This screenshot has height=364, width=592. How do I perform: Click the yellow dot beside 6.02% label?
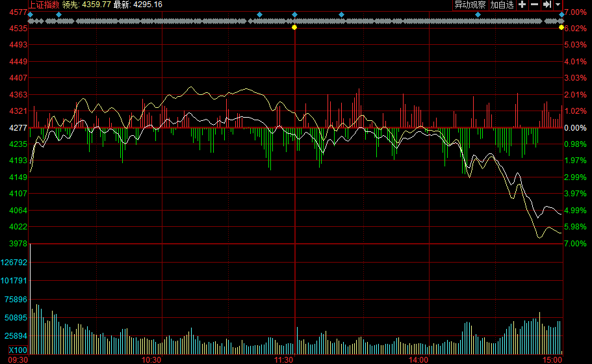tap(561, 27)
